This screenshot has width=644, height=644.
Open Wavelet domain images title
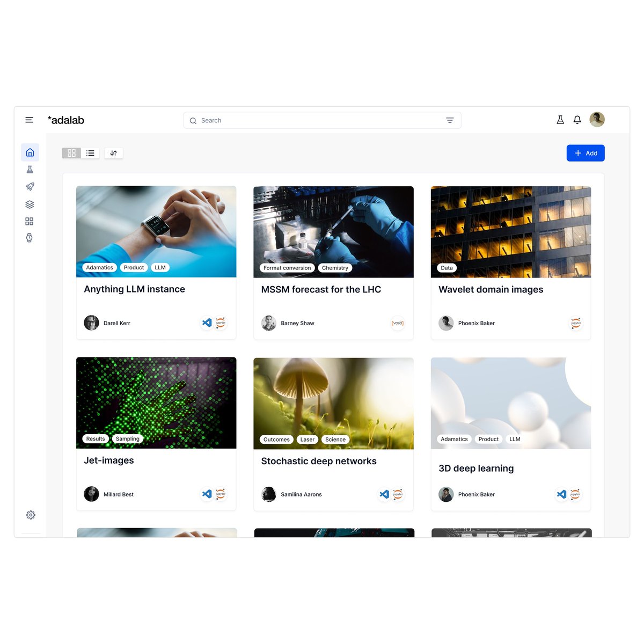[491, 290]
